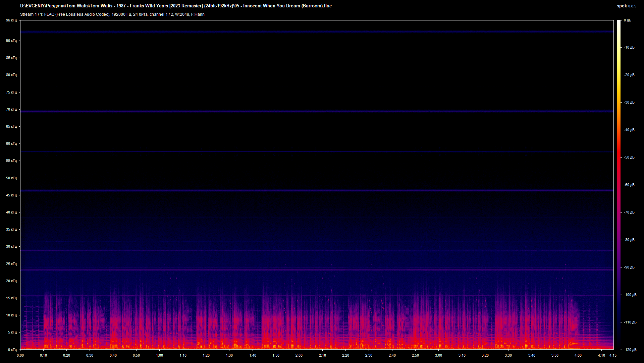
Task: Click the -120 дБ level scale label
Action: 630,350
